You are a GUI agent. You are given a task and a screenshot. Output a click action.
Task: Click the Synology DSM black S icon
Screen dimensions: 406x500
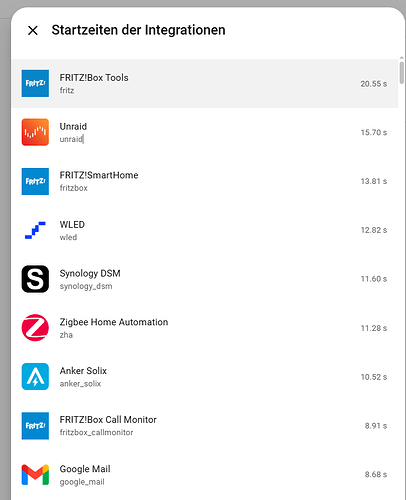35,279
